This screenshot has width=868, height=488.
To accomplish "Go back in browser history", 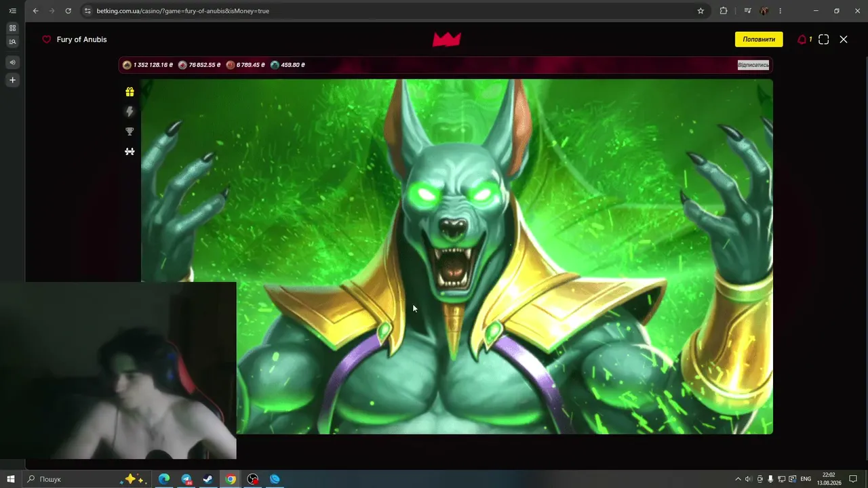I will [36, 11].
